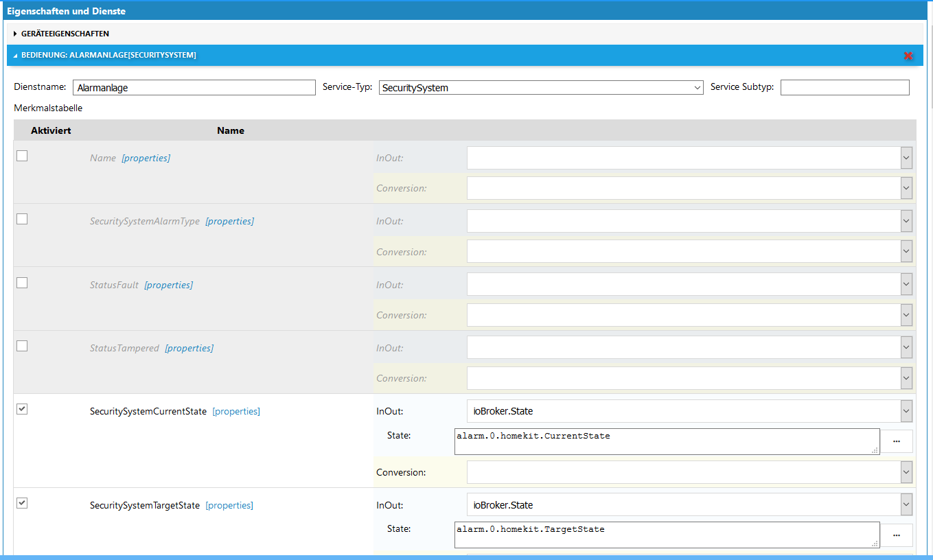The width and height of the screenshot is (933, 560).
Task: Enable the StatusFault checkbox
Action: coord(22,283)
